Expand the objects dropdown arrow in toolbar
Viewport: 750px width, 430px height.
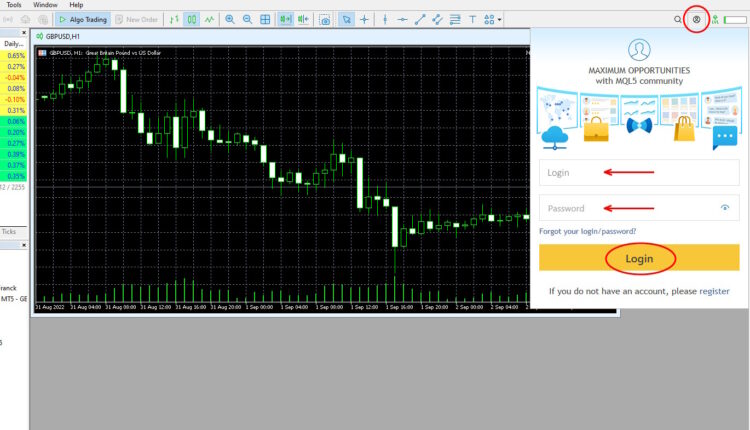499,19
